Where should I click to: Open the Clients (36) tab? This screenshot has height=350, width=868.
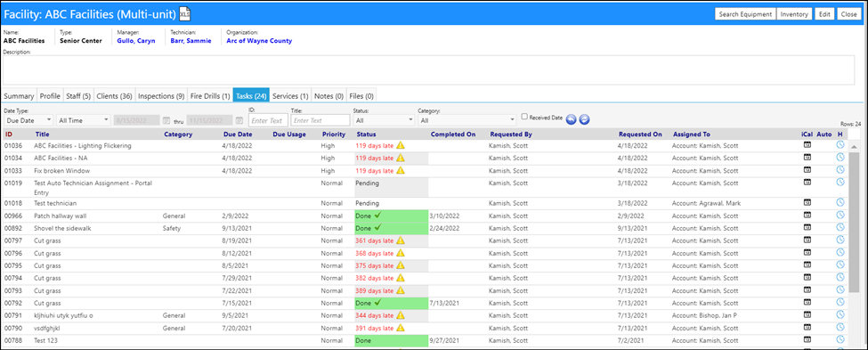coord(114,96)
